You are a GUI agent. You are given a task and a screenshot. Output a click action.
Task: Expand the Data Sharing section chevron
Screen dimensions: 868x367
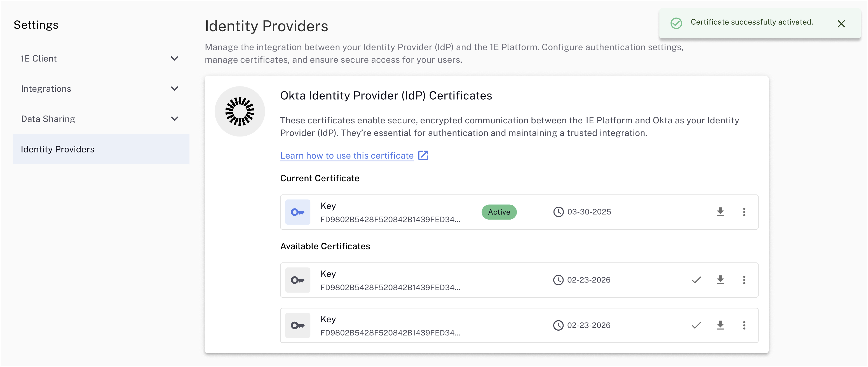pyautogui.click(x=174, y=119)
